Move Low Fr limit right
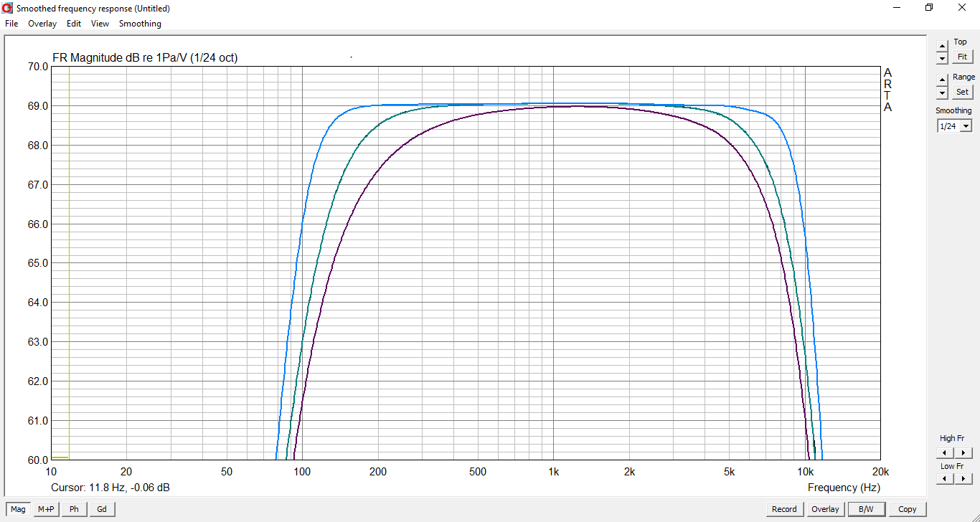 point(963,478)
